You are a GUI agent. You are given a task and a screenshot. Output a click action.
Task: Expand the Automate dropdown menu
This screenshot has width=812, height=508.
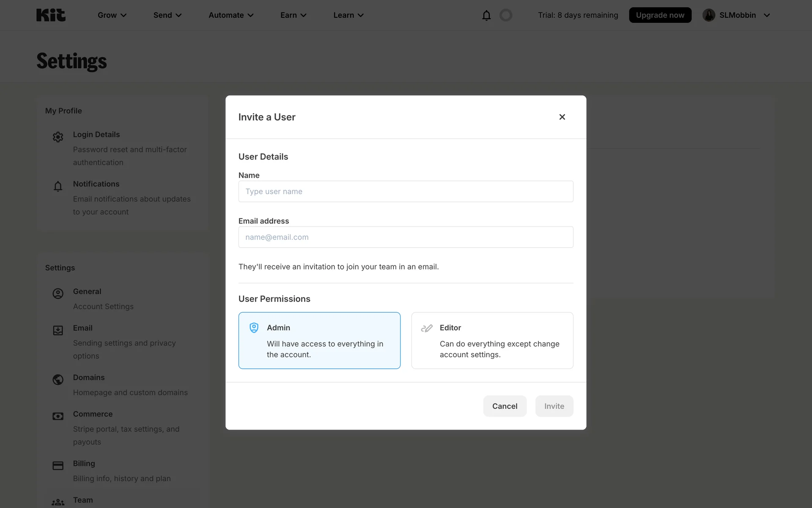point(231,15)
